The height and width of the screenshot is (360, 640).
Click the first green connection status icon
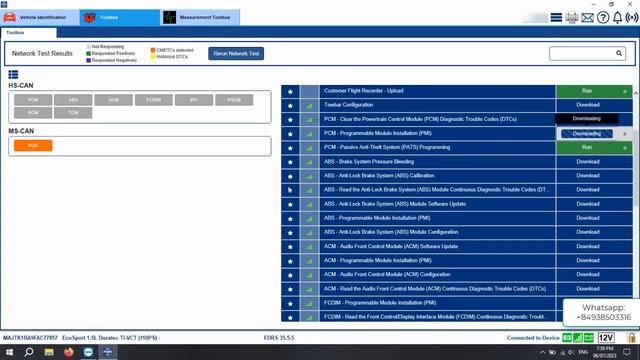(567, 338)
